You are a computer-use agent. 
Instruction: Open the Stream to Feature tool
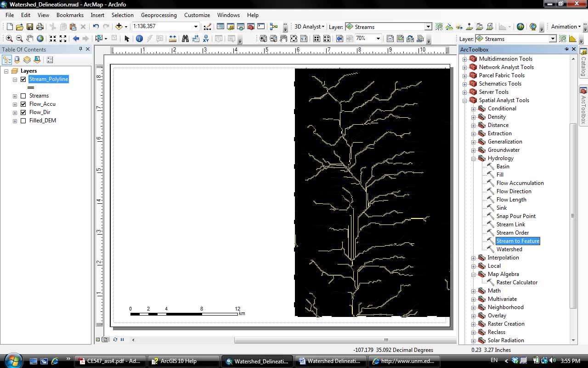517,241
